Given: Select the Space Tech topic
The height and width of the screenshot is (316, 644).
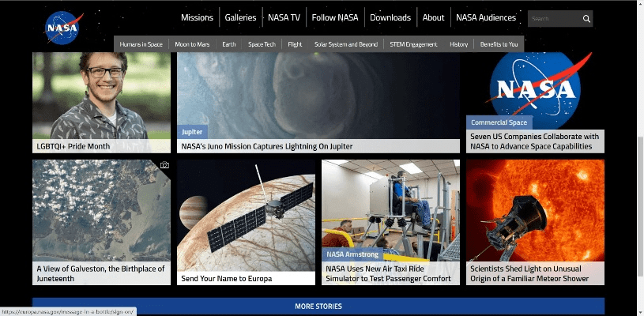Looking at the screenshot, I should click(262, 44).
